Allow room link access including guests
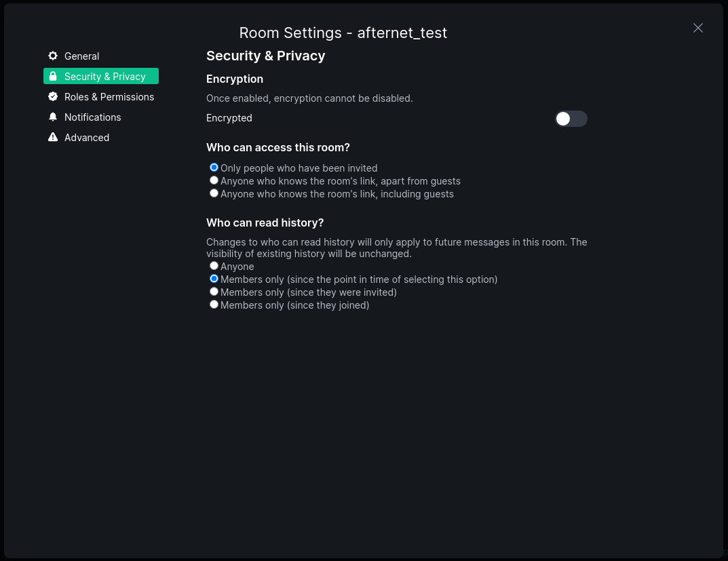Screen dimensions: 728x561 [x=214, y=193]
